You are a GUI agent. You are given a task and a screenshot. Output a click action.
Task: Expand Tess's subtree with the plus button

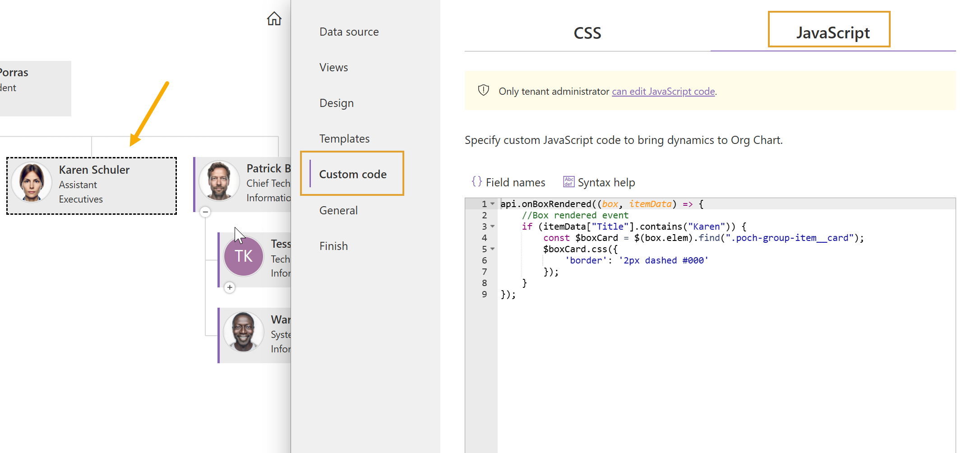(230, 287)
